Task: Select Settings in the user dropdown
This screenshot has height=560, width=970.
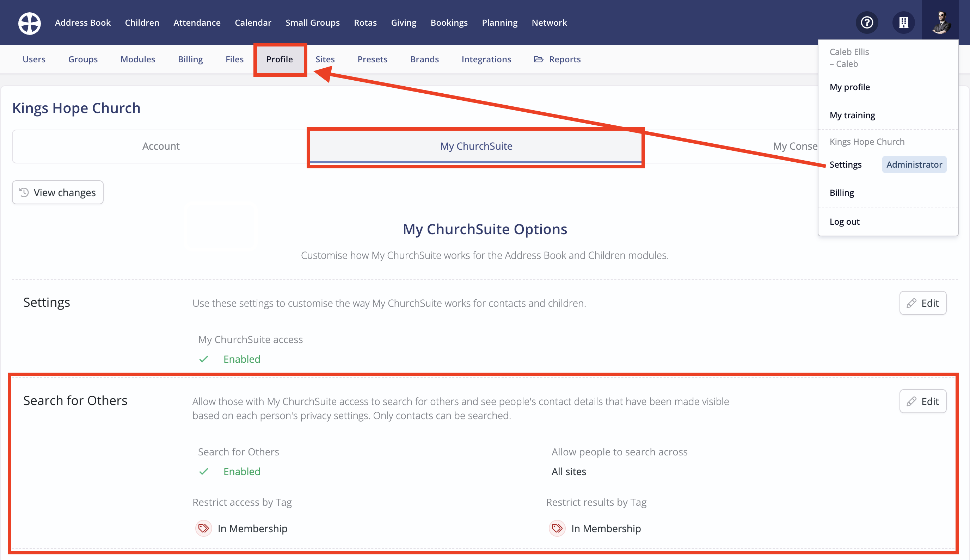Action: pyautogui.click(x=845, y=164)
